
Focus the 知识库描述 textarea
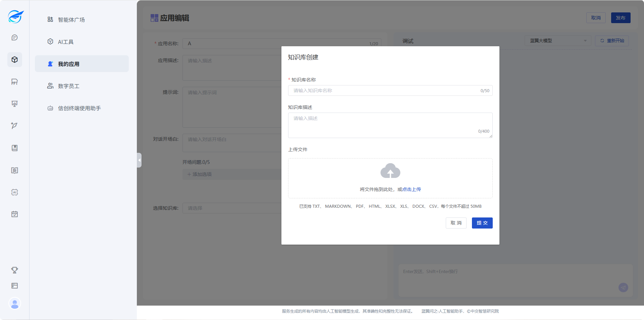tap(390, 125)
